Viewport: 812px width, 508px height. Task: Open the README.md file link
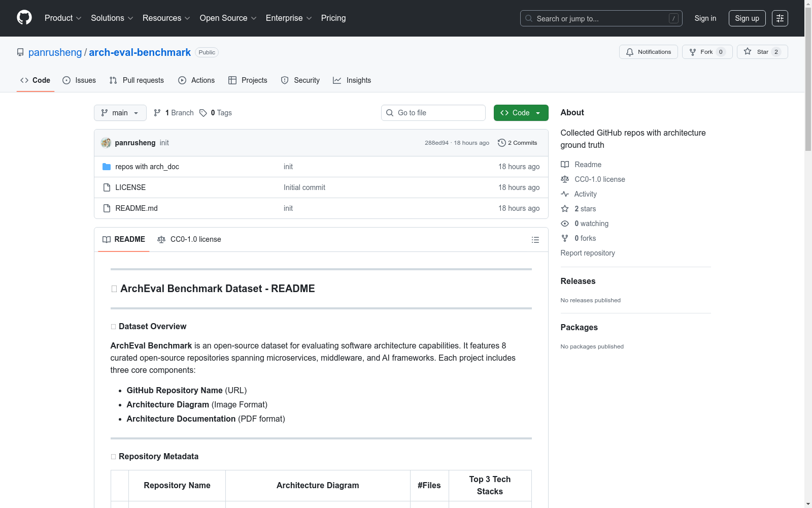tap(137, 208)
